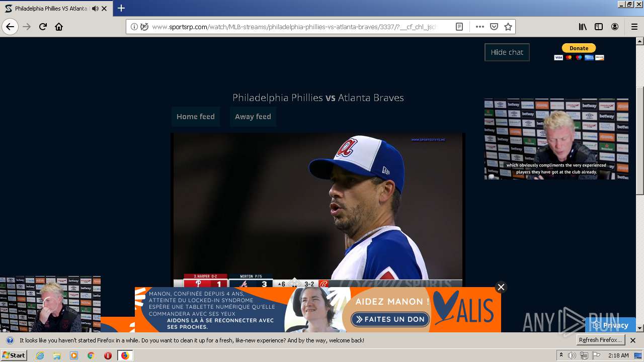Bookmark this page with the star icon
The image size is (644, 362).
tap(508, 27)
